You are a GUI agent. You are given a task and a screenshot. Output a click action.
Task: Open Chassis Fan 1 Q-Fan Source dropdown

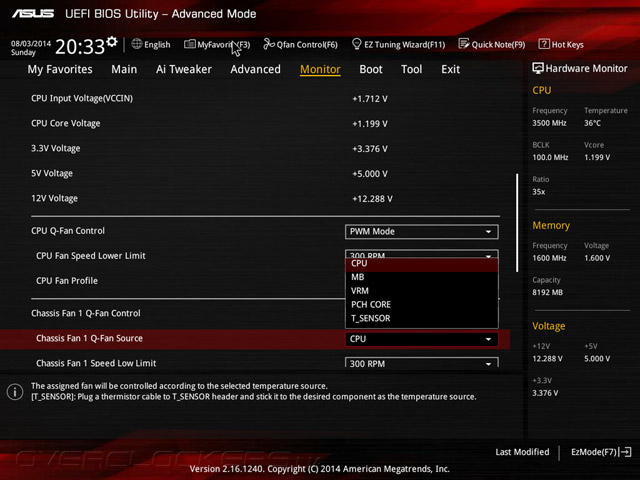click(x=422, y=339)
